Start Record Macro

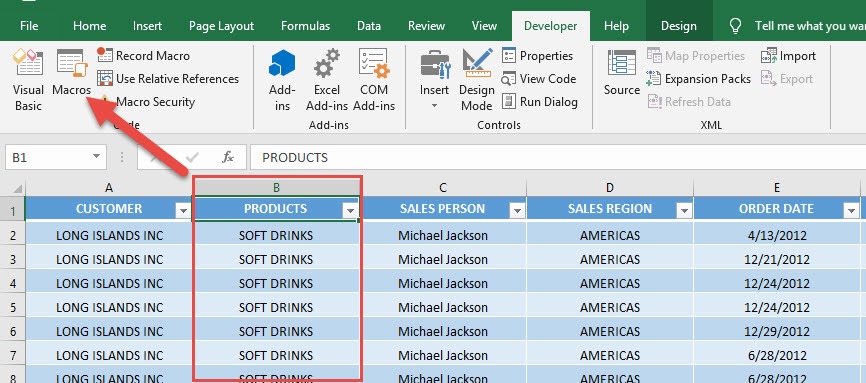[x=144, y=56]
